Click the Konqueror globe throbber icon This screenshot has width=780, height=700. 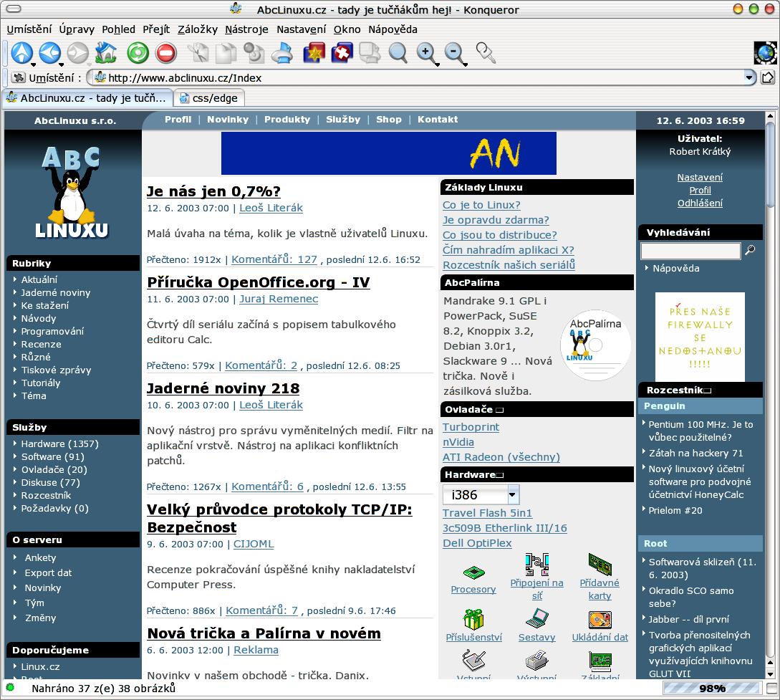(765, 53)
